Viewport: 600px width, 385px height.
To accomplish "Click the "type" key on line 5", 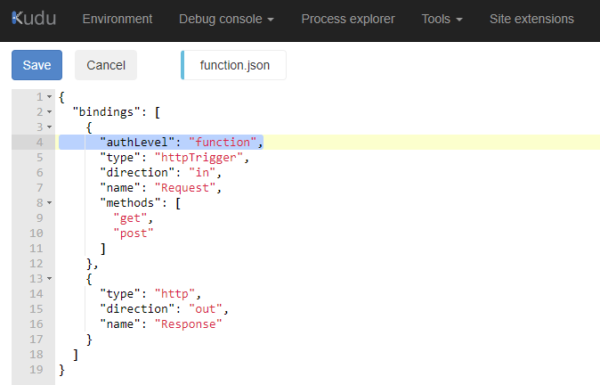I will coord(120,157).
